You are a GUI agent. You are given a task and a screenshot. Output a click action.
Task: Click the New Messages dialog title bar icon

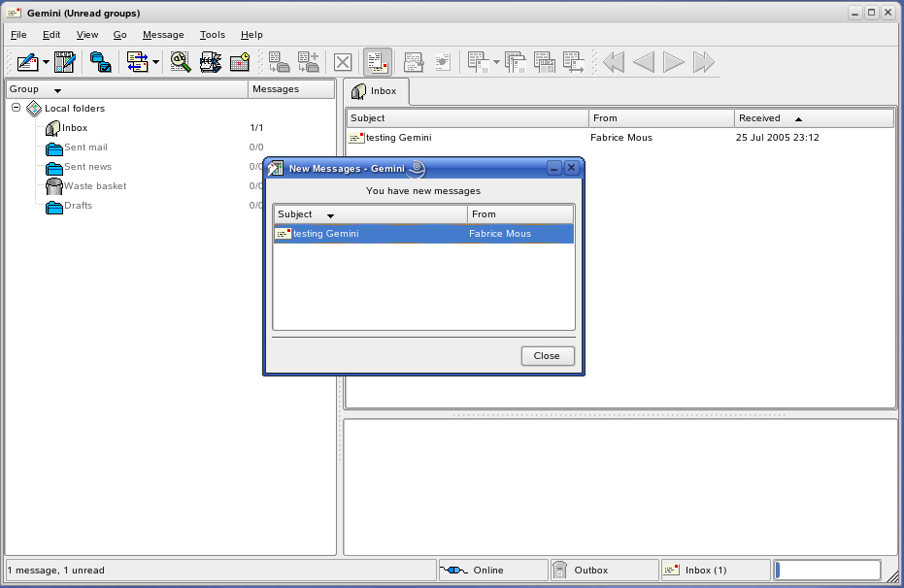coord(276,168)
